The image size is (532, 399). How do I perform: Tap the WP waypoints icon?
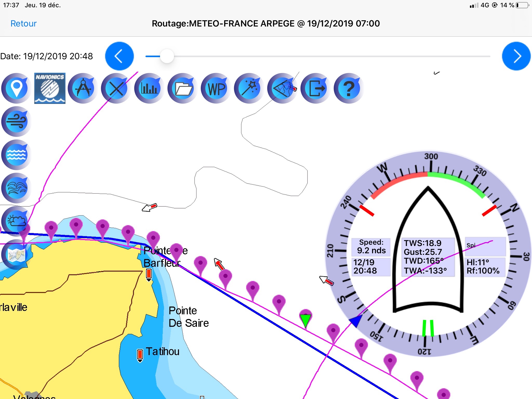216,88
